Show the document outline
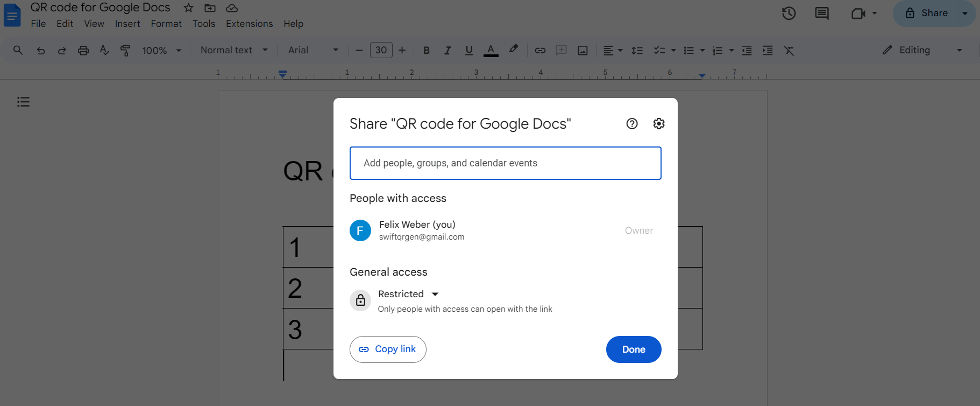The image size is (980, 406). coord(23,102)
